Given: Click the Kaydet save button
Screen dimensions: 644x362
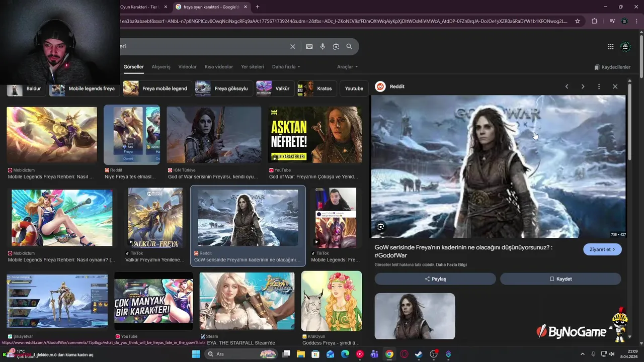Looking at the screenshot, I should coord(560,279).
